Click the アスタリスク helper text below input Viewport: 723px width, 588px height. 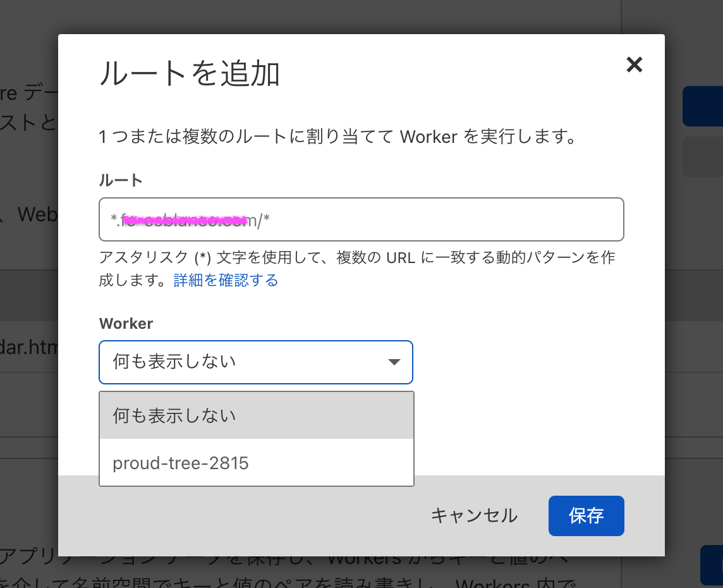357,258
